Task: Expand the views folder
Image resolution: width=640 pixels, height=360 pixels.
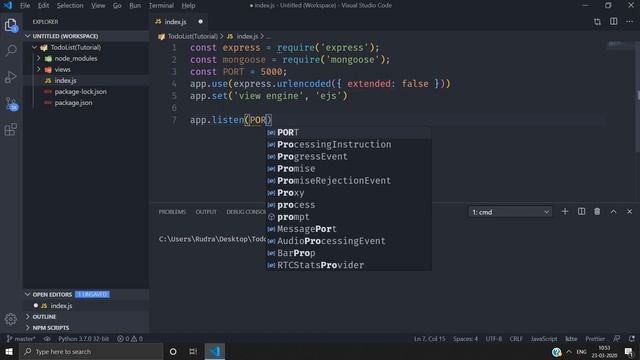Action: [x=39, y=69]
